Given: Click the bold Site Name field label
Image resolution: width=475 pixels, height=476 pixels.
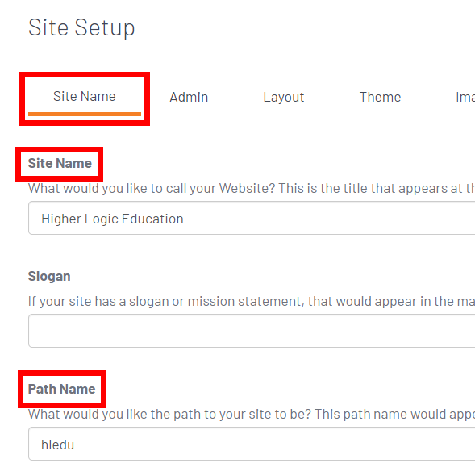Looking at the screenshot, I should [x=60, y=163].
